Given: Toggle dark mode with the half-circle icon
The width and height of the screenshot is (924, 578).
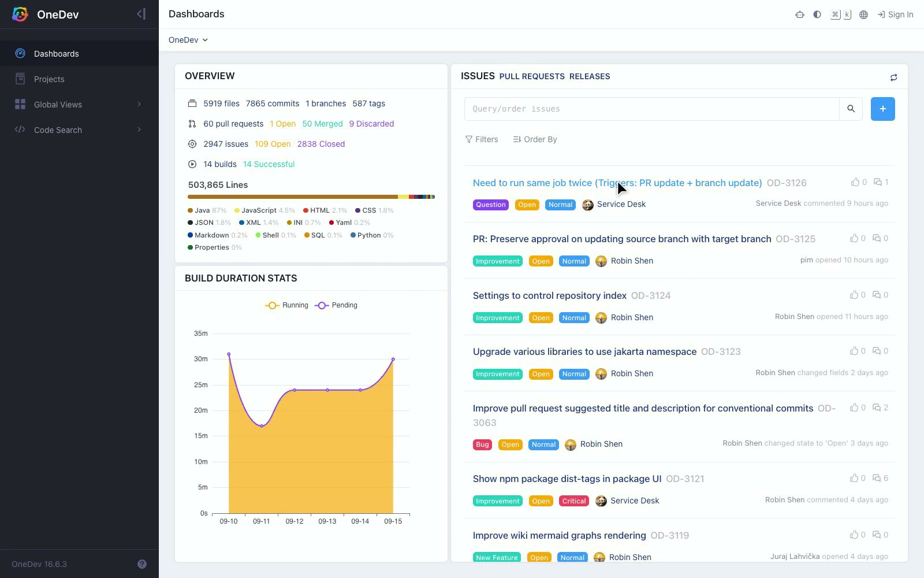Looking at the screenshot, I should 817,14.
